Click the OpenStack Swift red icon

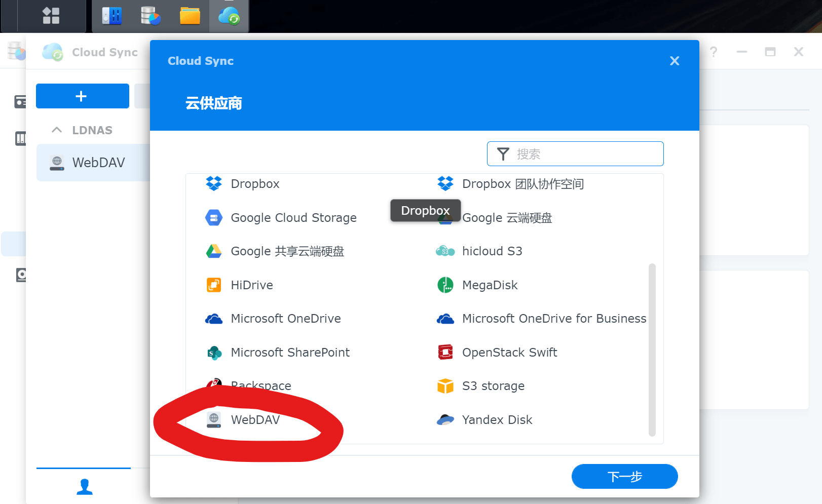(445, 352)
